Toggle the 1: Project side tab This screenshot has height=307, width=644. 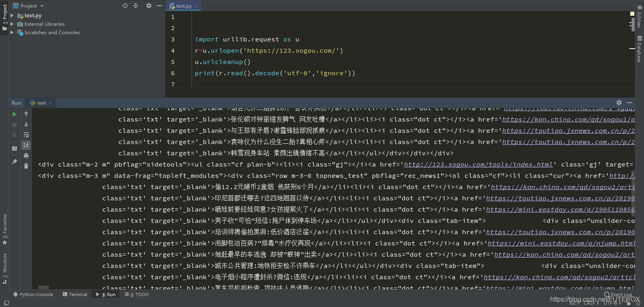pyautogui.click(x=4, y=17)
